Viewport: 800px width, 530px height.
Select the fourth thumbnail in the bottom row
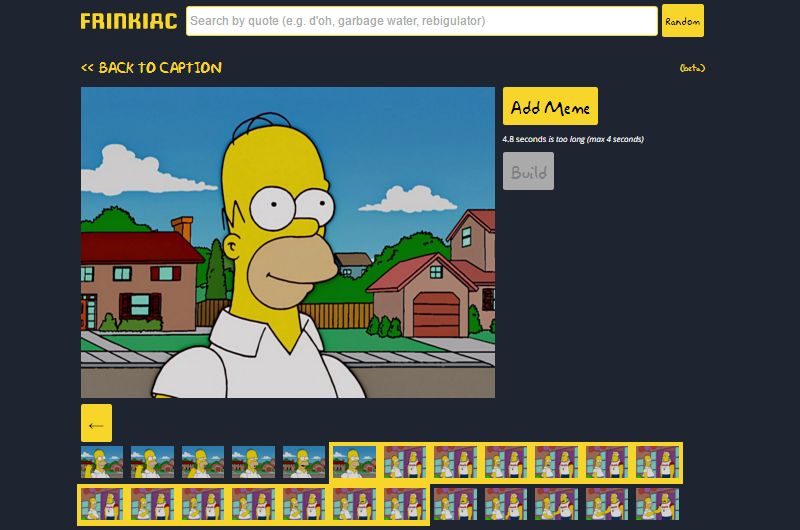point(254,504)
